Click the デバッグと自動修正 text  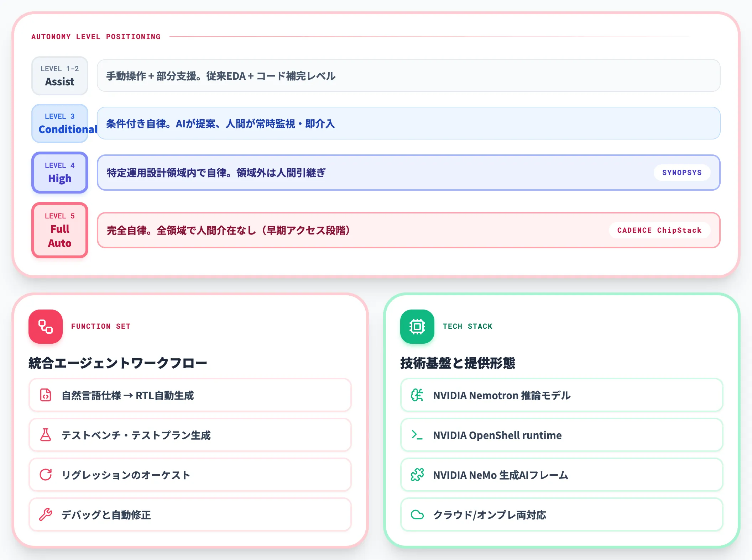(106, 515)
